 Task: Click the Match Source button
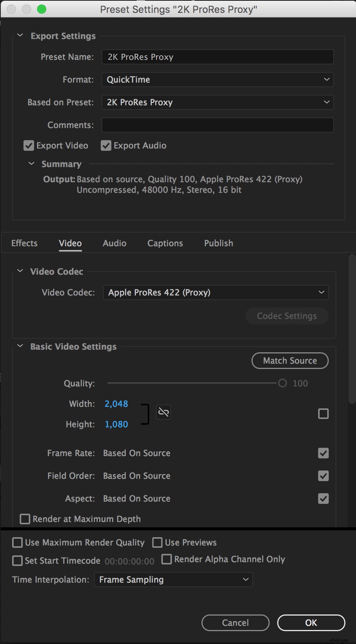(290, 361)
